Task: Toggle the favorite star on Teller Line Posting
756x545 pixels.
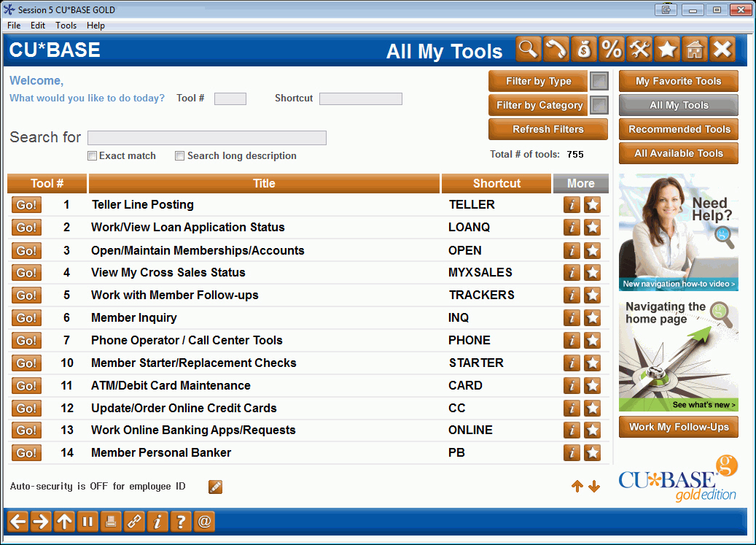Action: pos(592,205)
